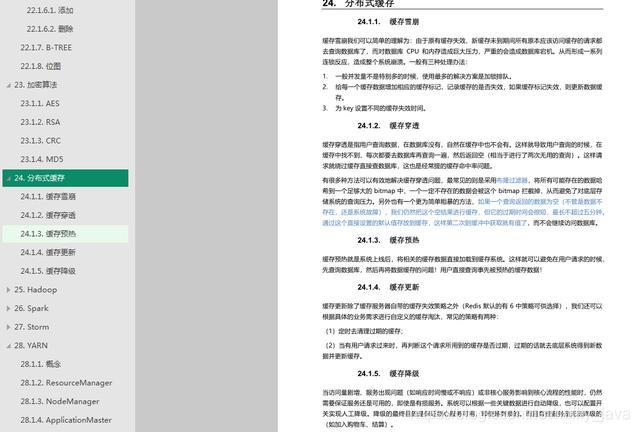Go to 23.1.2. RSA section
The image size is (640, 432).
(40, 122)
